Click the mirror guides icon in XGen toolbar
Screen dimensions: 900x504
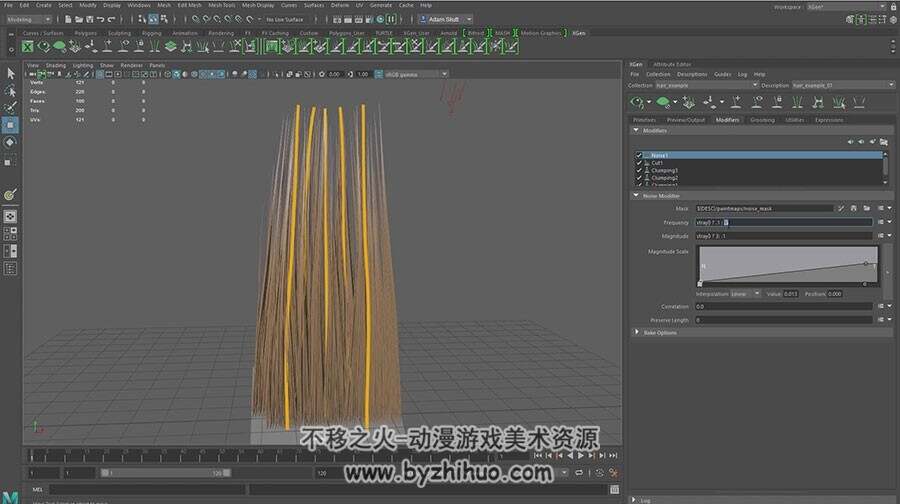click(818, 102)
